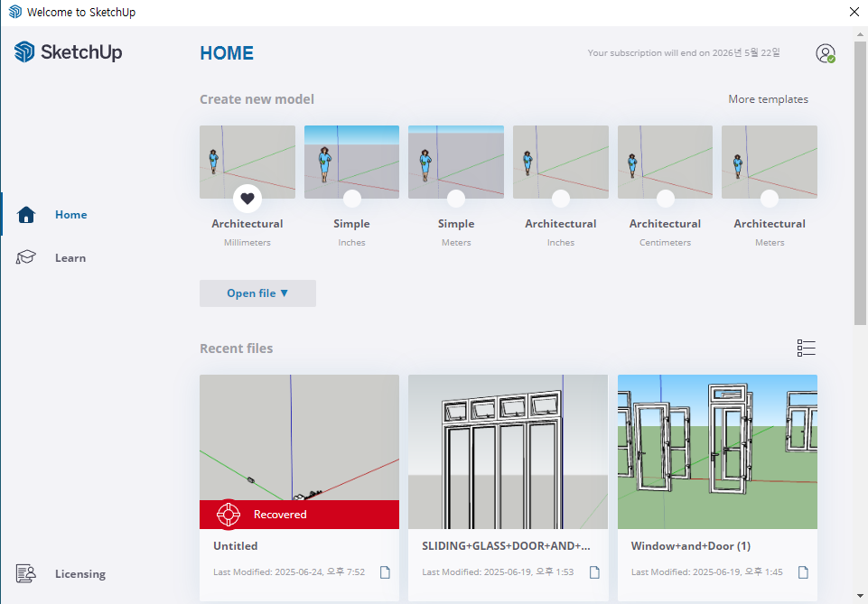Click the vertical scrollbar thumb
This screenshot has height=604, width=868.
click(860, 182)
